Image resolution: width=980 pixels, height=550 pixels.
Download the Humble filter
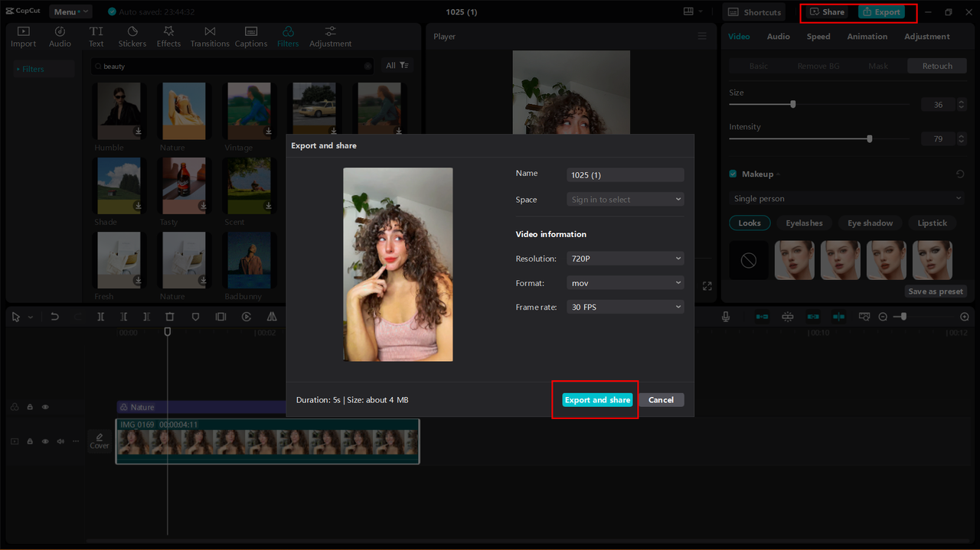coord(139,131)
